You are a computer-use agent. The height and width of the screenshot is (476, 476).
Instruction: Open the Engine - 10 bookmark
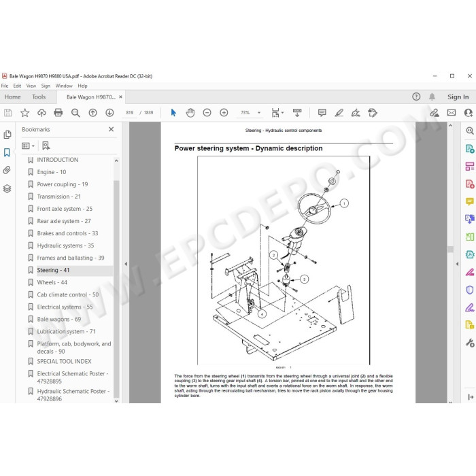tap(51, 172)
